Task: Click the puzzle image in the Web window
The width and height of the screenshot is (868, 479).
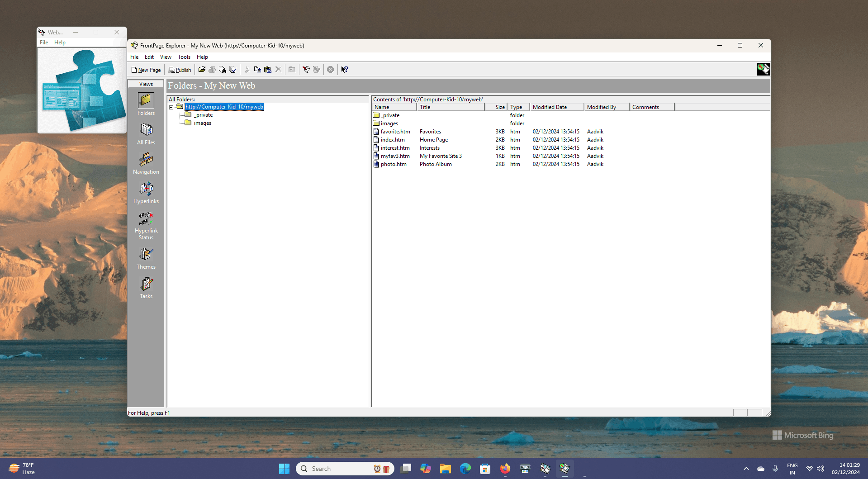Action: [x=82, y=90]
